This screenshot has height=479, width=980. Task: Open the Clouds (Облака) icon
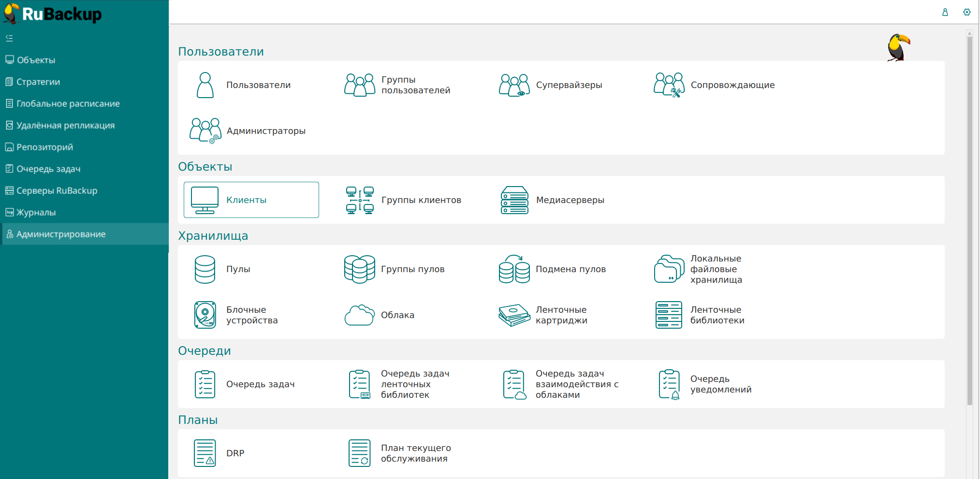[x=359, y=315]
